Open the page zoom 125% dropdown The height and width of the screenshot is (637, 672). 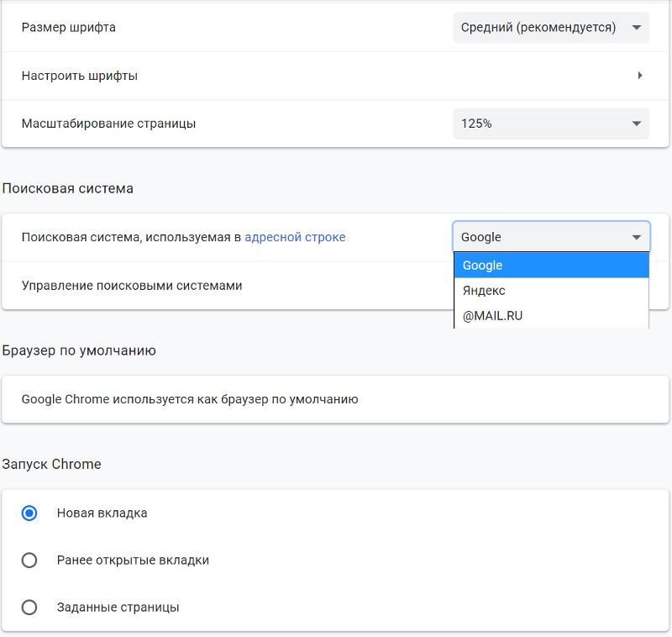551,124
